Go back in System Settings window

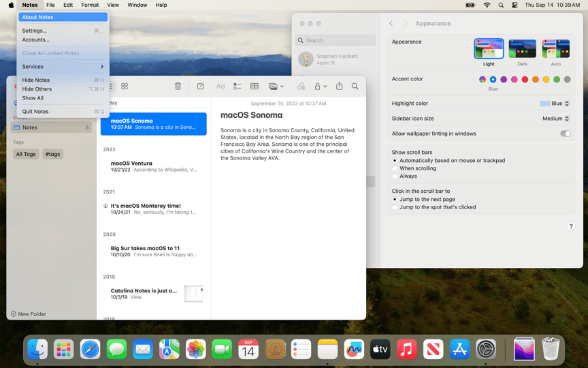[391, 23]
